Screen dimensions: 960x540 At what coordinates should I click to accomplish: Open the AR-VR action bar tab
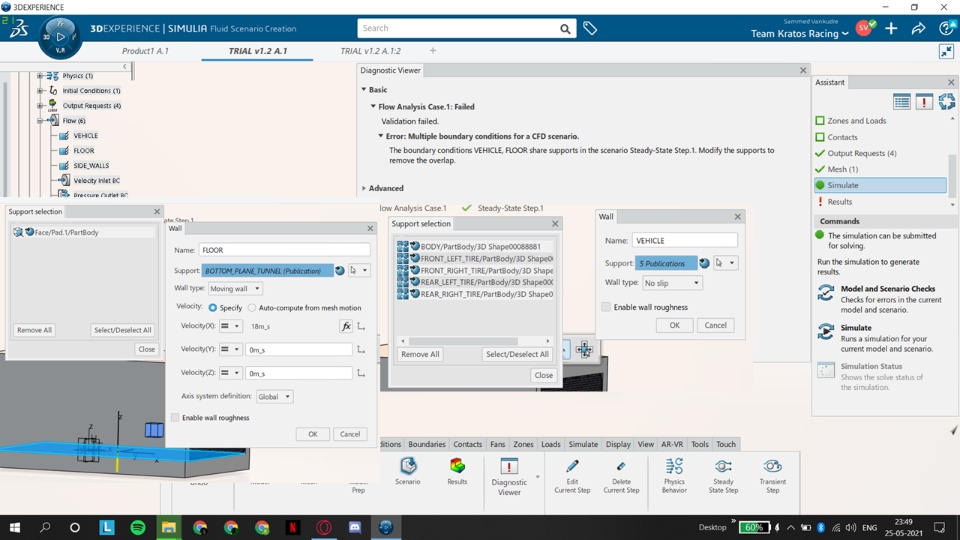tap(672, 444)
